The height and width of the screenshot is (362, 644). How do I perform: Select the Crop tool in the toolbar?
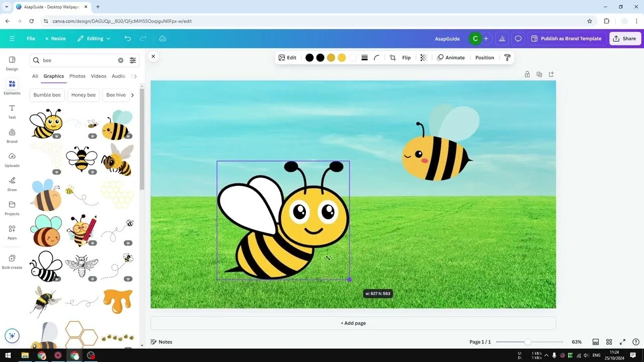(x=392, y=57)
